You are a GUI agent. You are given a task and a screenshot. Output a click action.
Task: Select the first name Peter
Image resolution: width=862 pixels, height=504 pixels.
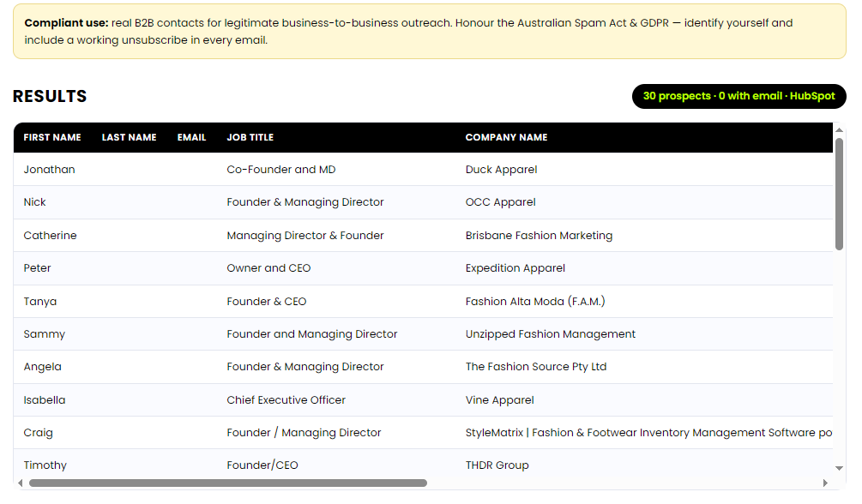(38, 268)
